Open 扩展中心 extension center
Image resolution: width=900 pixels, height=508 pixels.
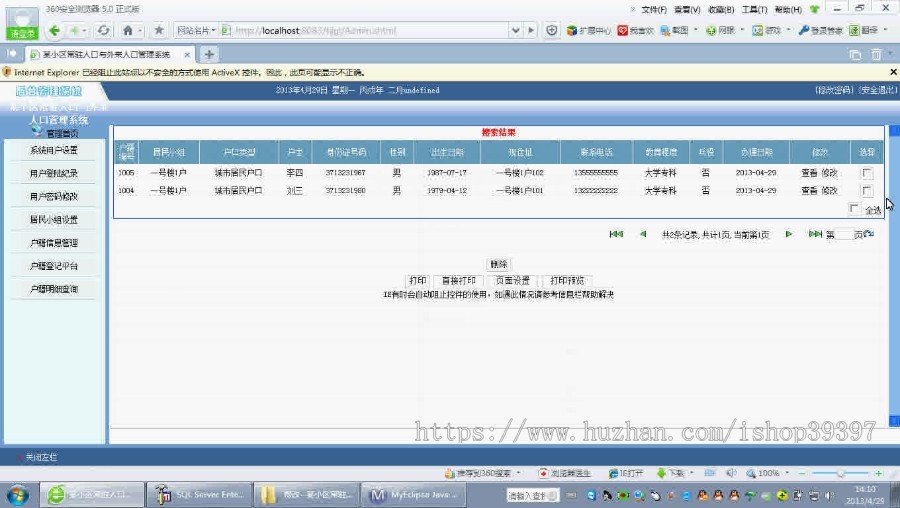pos(588,30)
